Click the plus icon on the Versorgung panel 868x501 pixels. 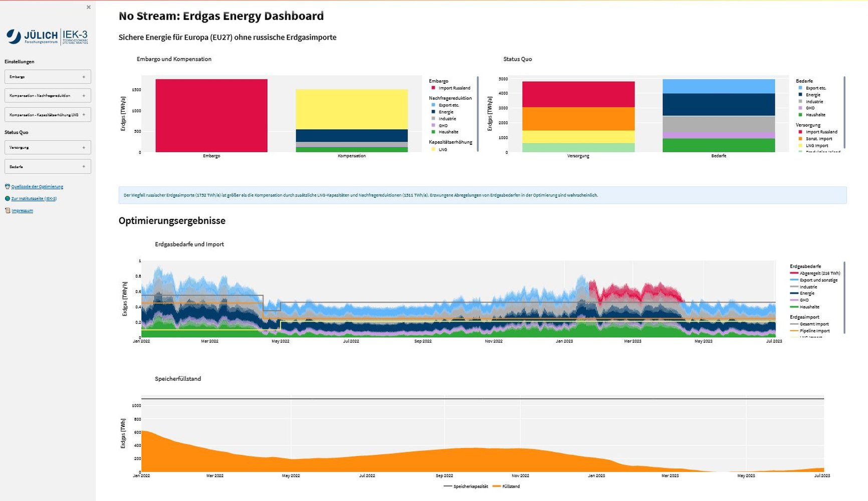pos(84,147)
